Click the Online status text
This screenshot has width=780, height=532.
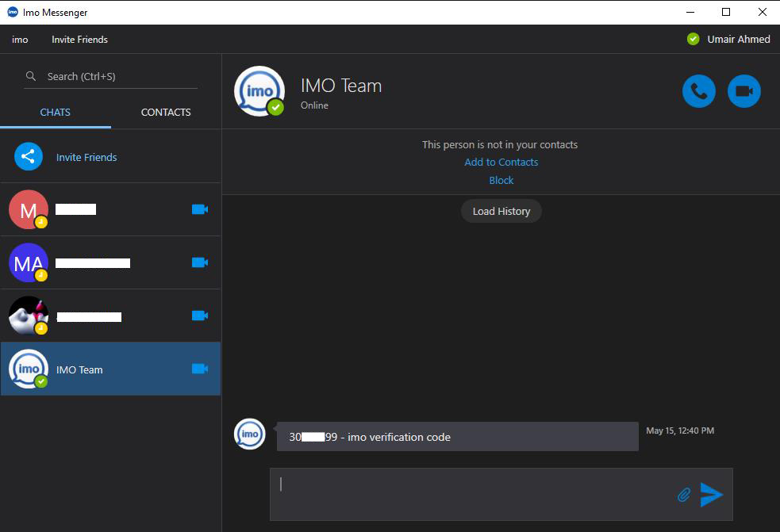pos(314,105)
